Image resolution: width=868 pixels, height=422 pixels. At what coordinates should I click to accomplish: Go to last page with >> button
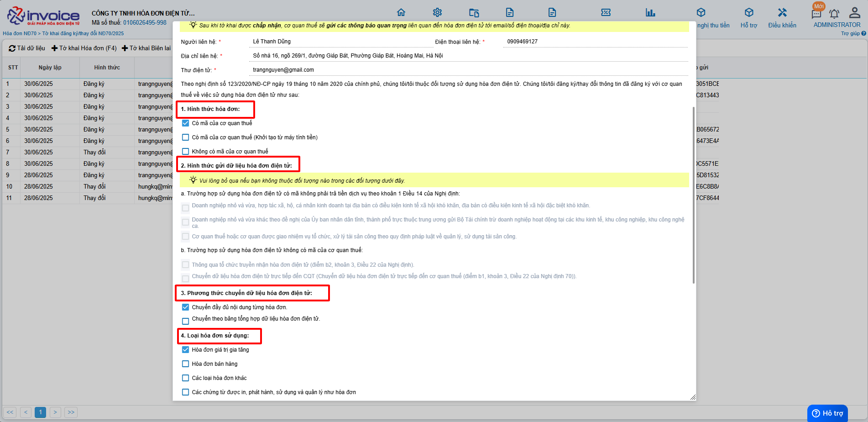[x=71, y=412]
